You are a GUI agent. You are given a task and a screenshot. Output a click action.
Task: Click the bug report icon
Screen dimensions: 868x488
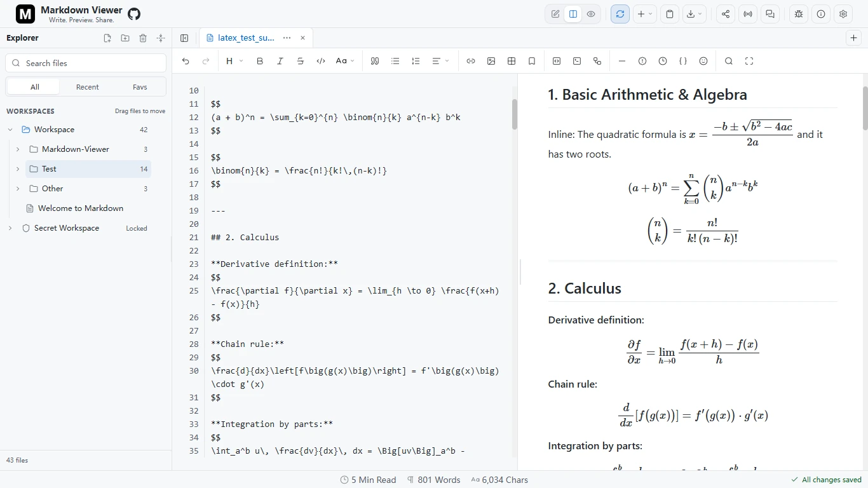pyautogui.click(x=799, y=14)
